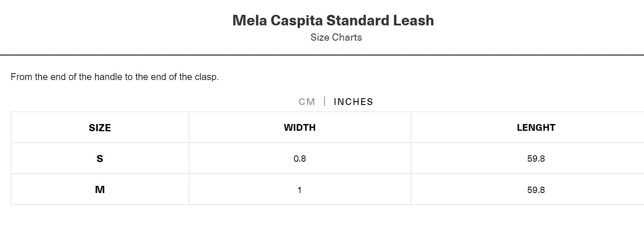The height and width of the screenshot is (229, 644).
Task: Select the M size row label
Action: tap(100, 190)
